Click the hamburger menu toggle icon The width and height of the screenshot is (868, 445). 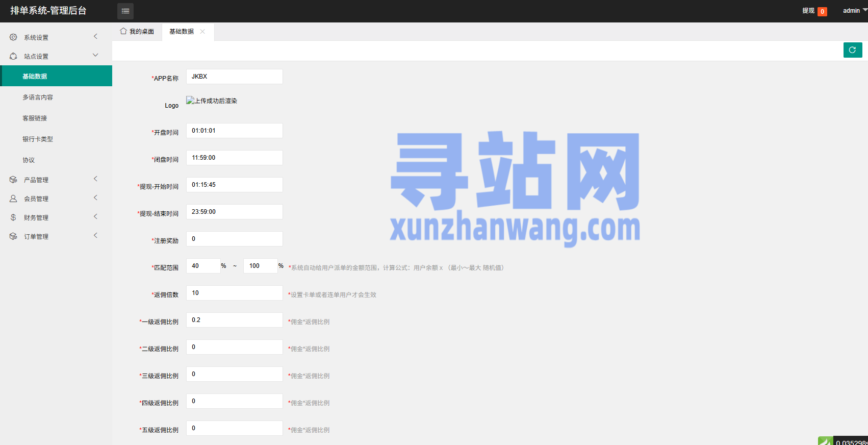(125, 11)
